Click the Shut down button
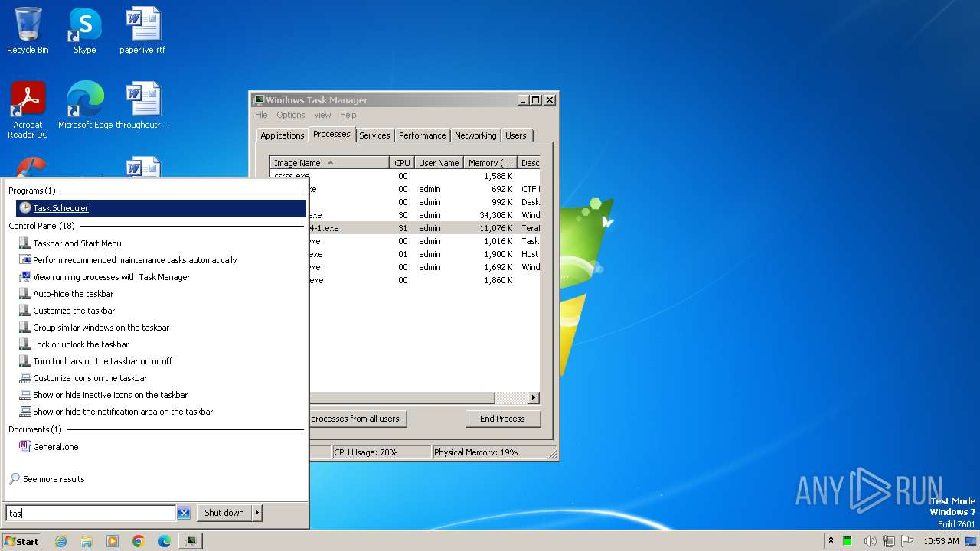The image size is (980, 551). pos(224,513)
